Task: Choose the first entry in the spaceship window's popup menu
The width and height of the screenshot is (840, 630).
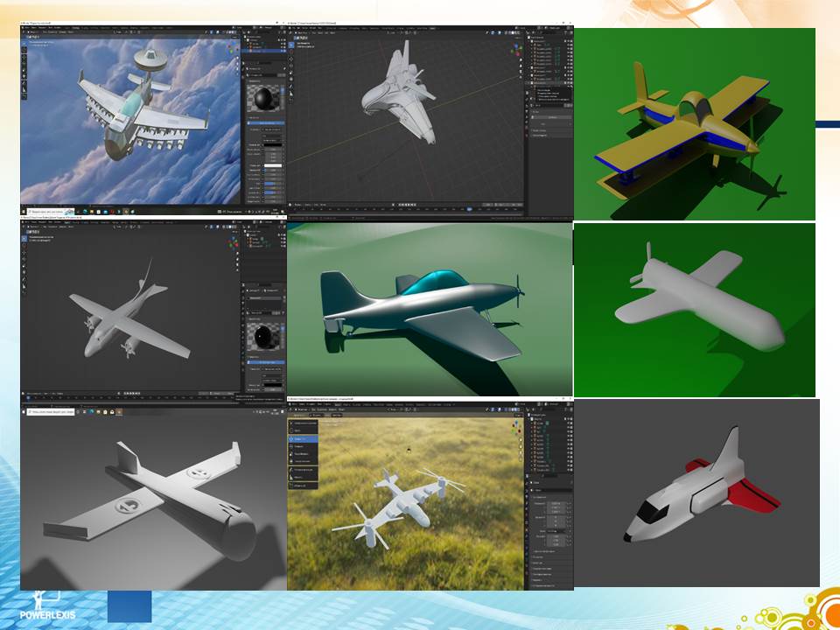Action: pyautogui.click(x=544, y=90)
